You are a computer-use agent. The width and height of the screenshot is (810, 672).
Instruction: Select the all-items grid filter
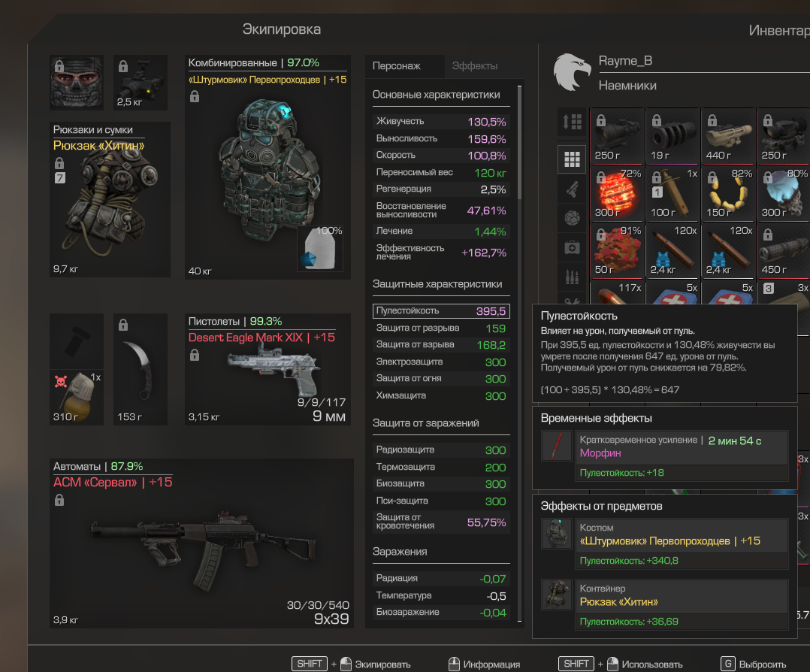point(573,159)
